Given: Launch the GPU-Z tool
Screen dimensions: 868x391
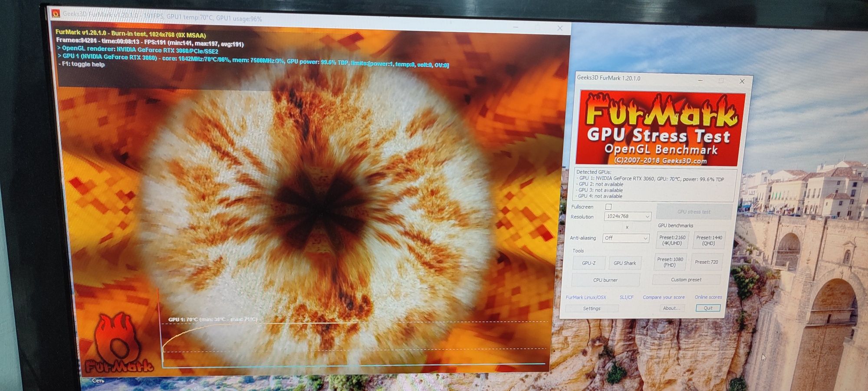Looking at the screenshot, I should [589, 263].
